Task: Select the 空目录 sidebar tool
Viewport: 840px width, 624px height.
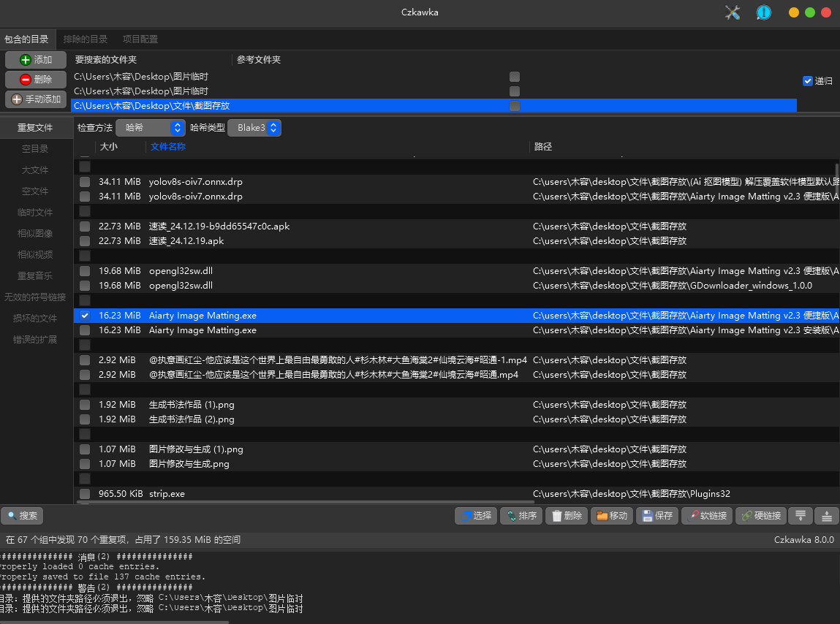Action: [35, 149]
